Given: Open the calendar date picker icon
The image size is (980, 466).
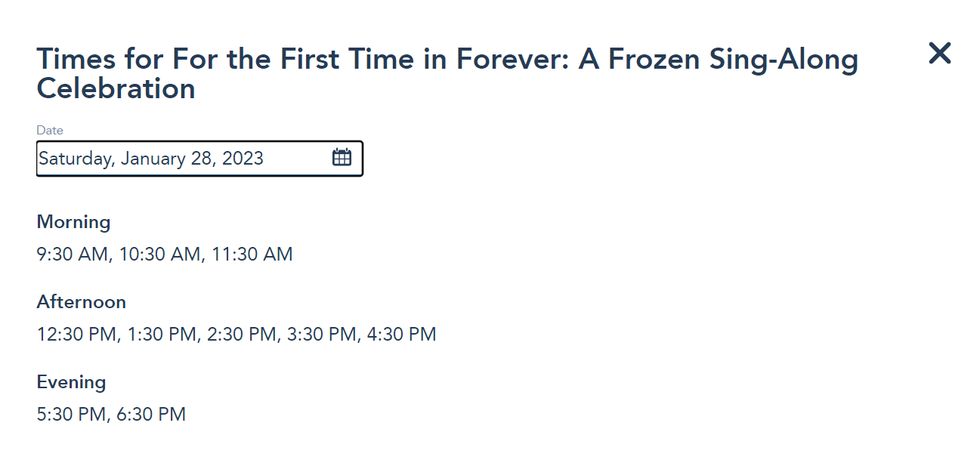Looking at the screenshot, I should point(342,158).
